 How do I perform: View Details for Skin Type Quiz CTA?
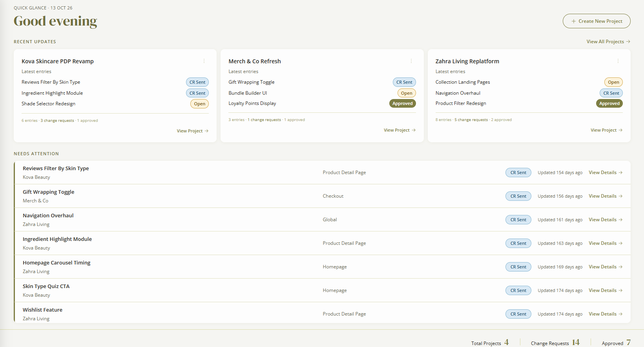[606, 290]
